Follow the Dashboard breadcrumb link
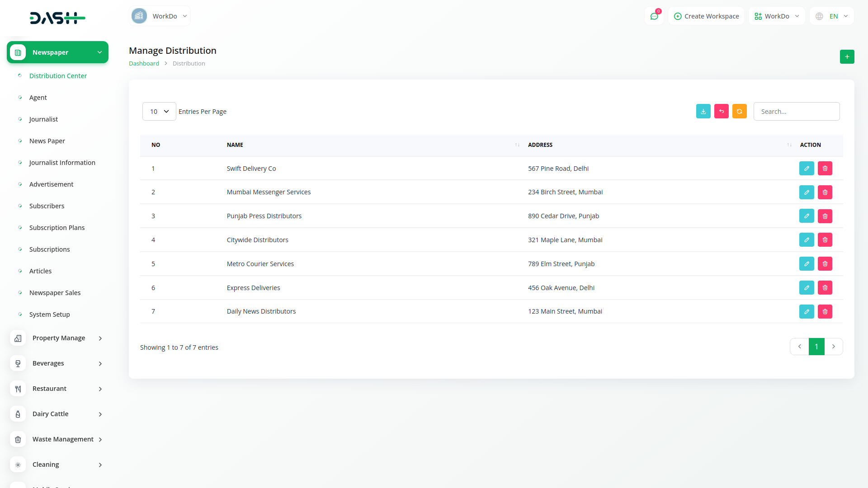The image size is (868, 488). coord(144,63)
